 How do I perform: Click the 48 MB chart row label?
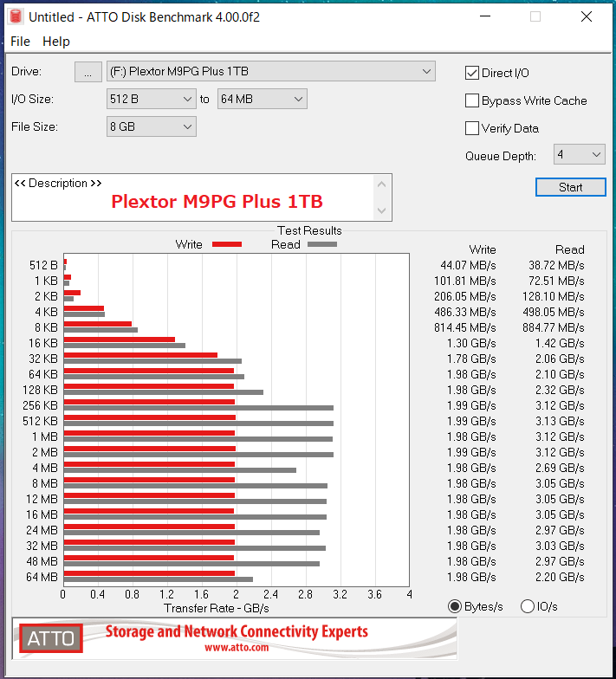[42, 561]
